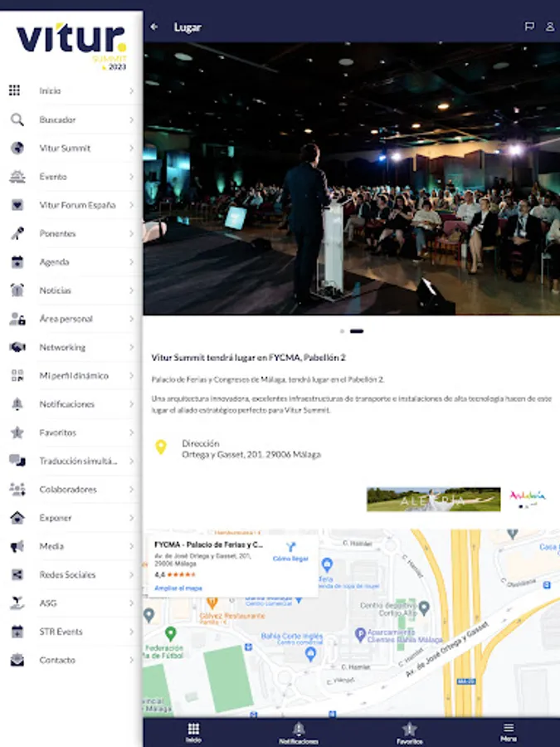Expand the Vitur Summit row chevron
This screenshot has width=560, height=747.
tap(131, 149)
